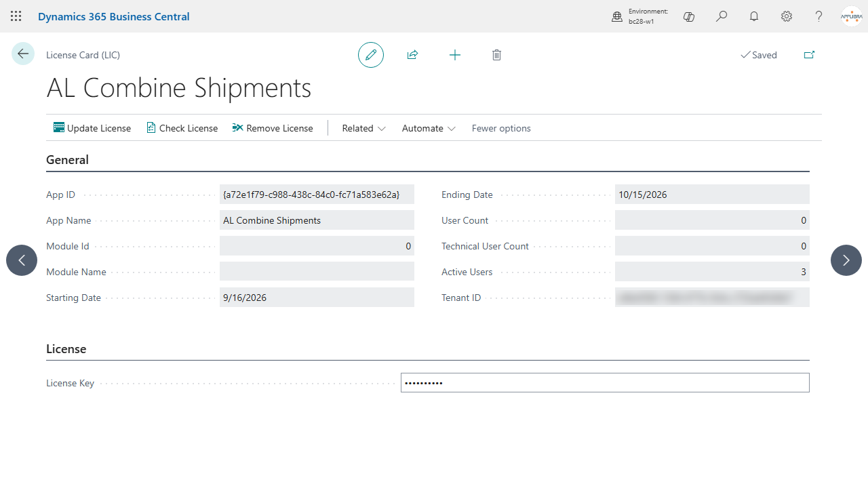Expand the Related menu

[364, 128]
